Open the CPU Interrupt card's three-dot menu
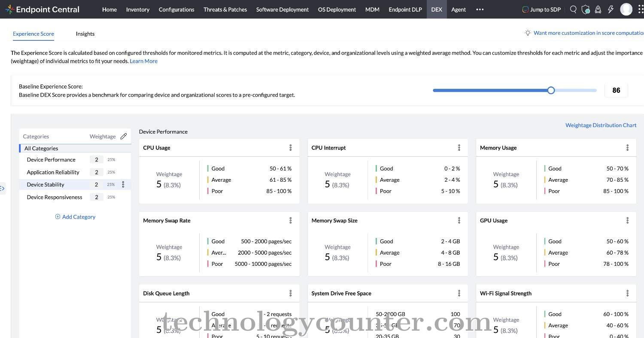The image size is (644, 338). coord(459,148)
